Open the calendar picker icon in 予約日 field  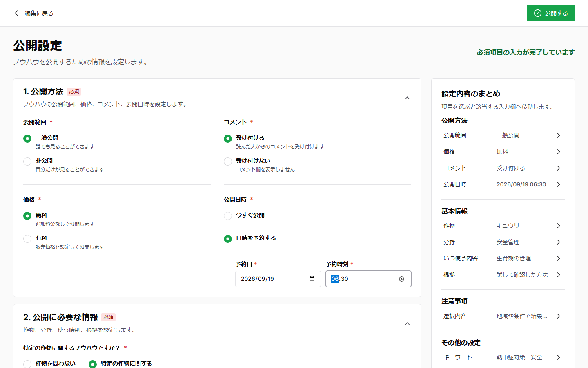click(x=312, y=279)
